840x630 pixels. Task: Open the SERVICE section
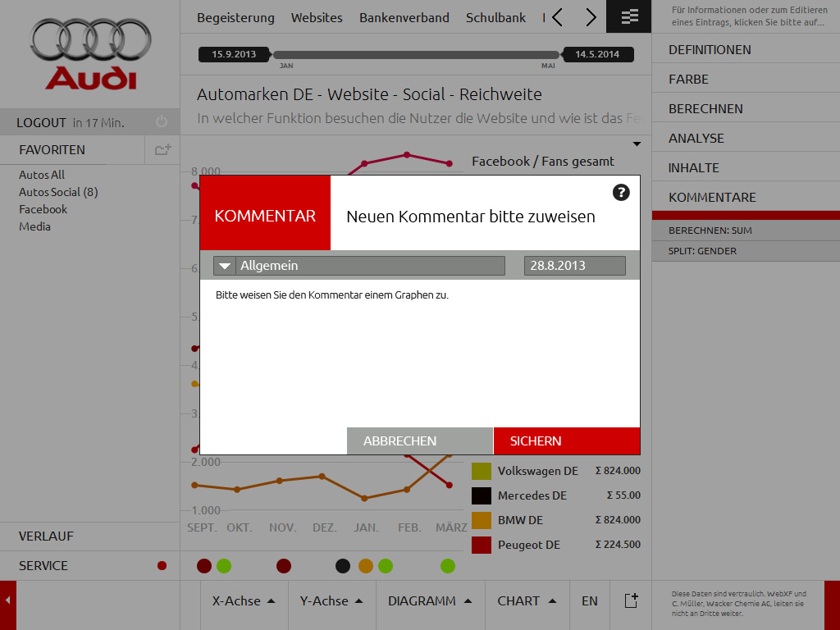(x=89, y=566)
